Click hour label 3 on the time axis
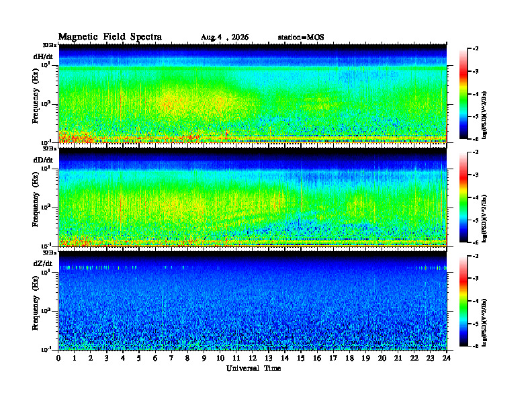Screen dimensions: 532x411 [107, 358]
